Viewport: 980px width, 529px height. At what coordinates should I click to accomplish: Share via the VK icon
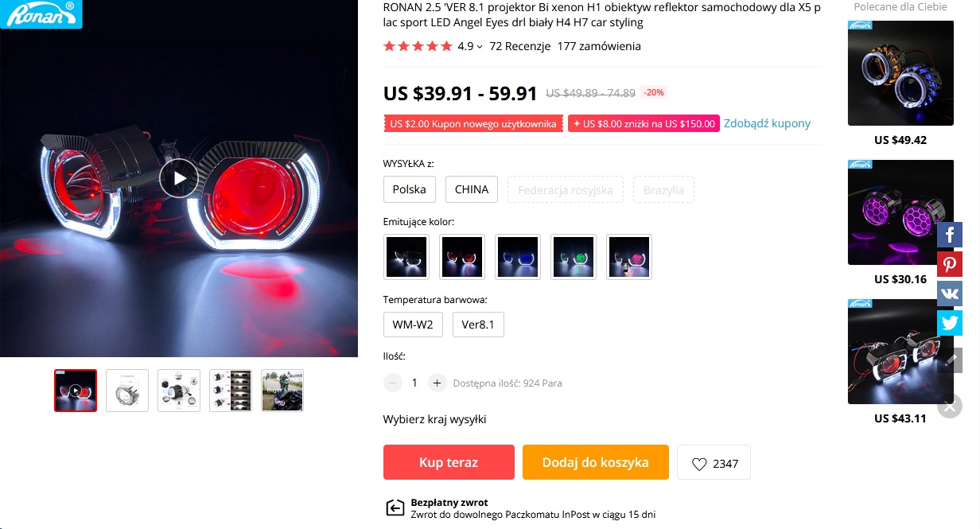click(x=950, y=294)
